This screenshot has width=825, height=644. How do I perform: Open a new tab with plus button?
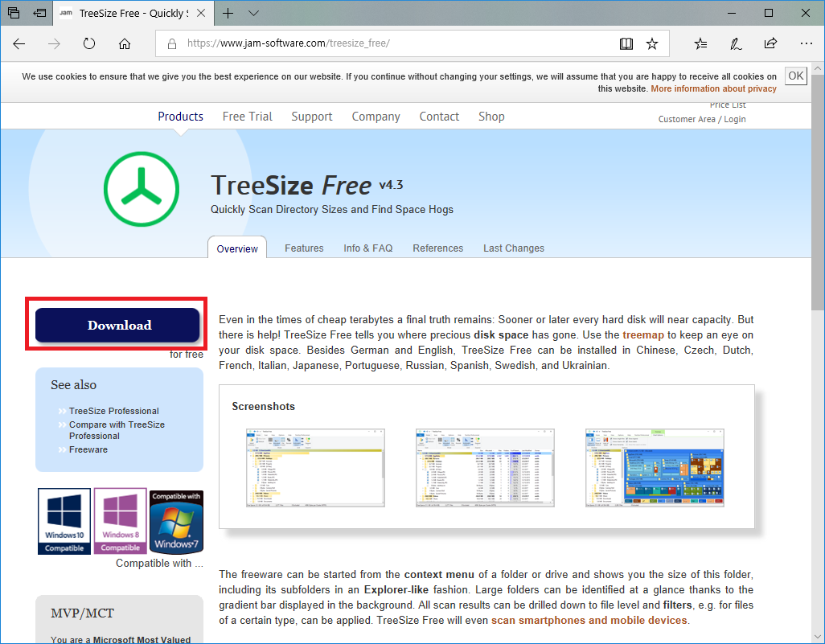pos(228,13)
